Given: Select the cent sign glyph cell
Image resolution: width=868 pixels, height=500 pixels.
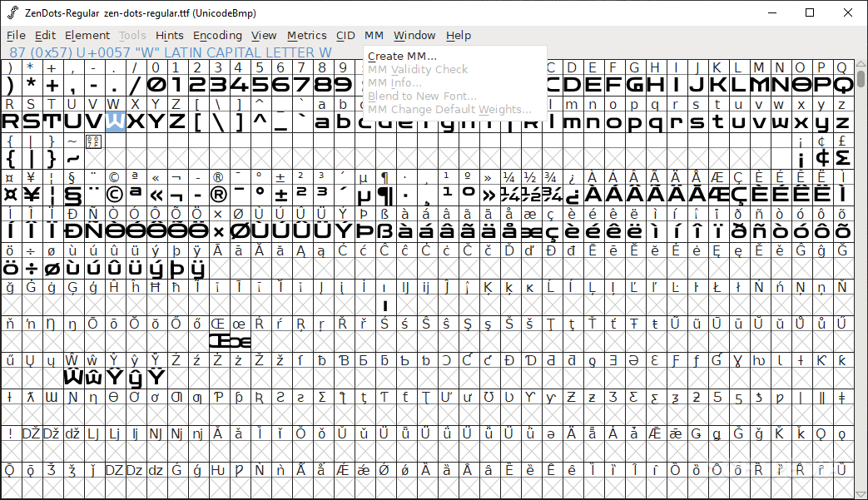Looking at the screenshot, I should click(821, 158).
